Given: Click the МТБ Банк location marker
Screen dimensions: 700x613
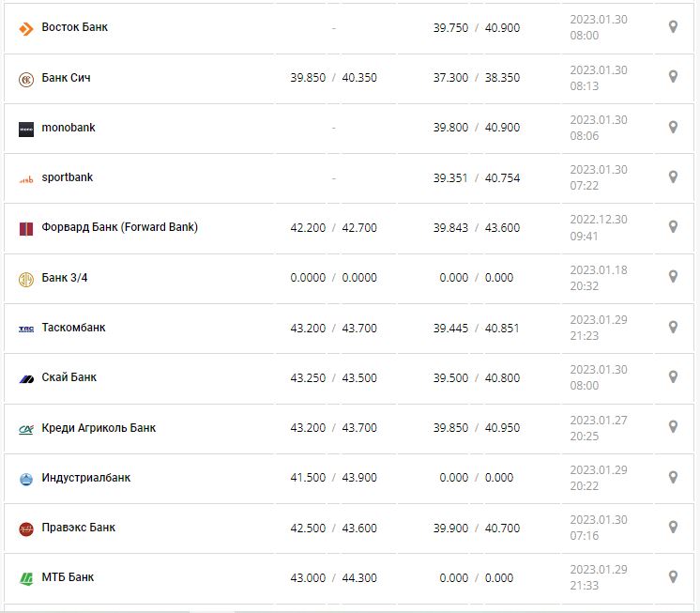Looking at the screenshot, I should click(673, 576).
